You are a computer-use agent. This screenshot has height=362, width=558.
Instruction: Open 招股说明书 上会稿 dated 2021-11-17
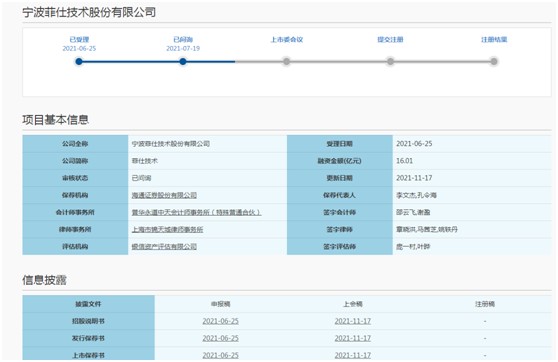point(353,321)
